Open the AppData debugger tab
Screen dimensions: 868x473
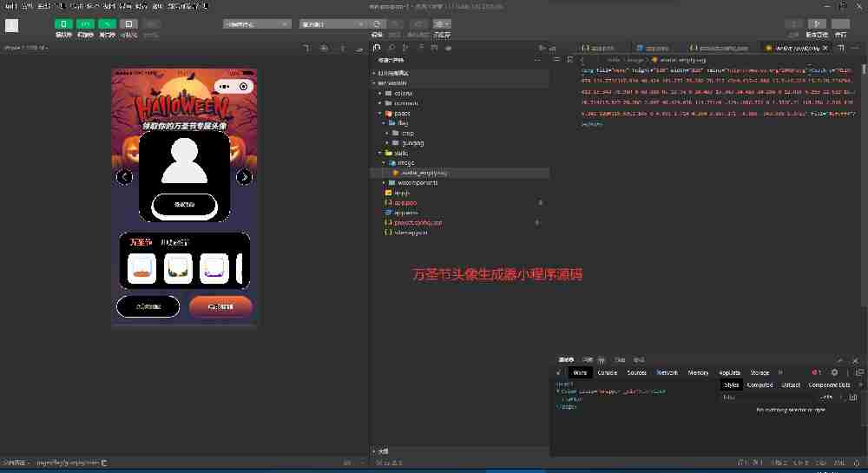pos(729,372)
